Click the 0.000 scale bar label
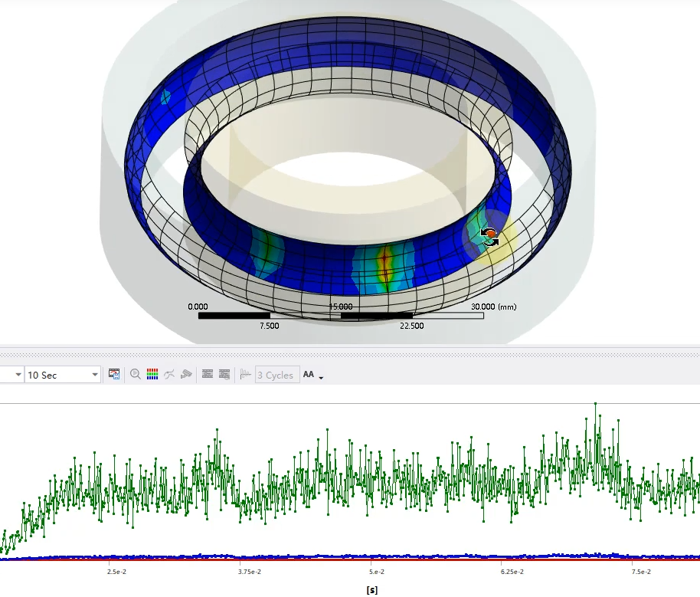 click(x=198, y=307)
